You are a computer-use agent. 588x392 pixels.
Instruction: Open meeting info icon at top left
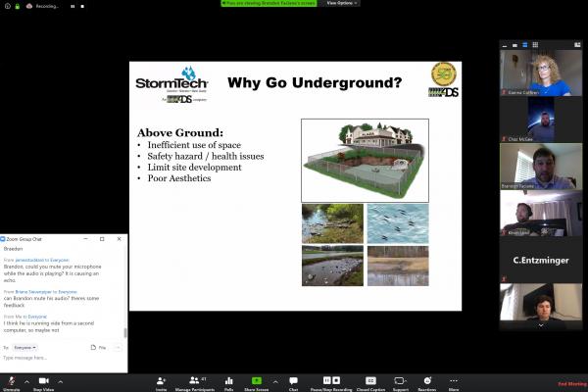tap(8, 6)
